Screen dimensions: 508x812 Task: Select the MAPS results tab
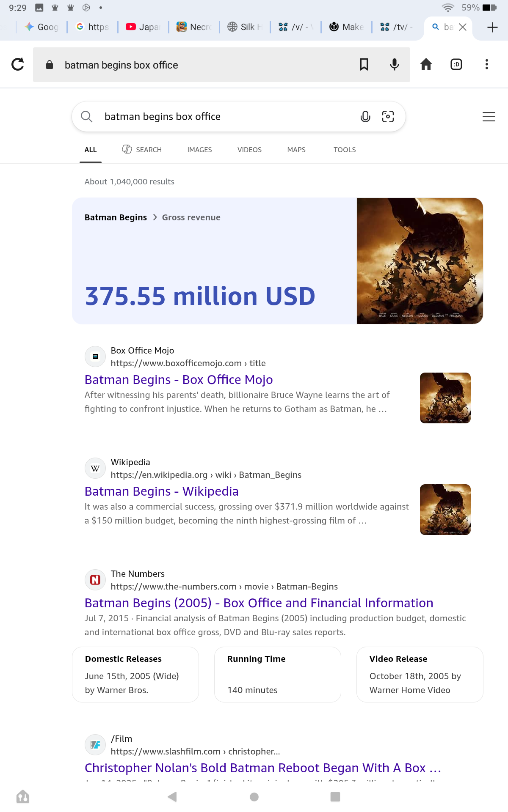point(296,150)
